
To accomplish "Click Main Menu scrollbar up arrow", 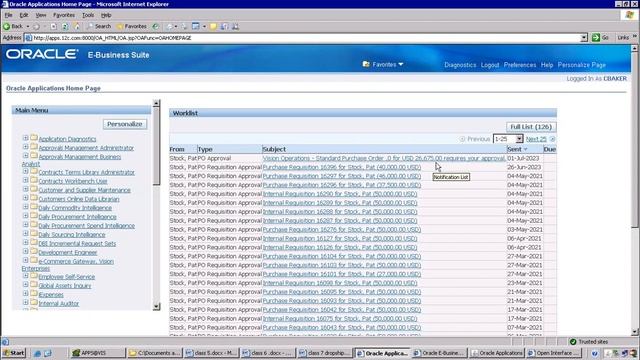I will tap(156, 103).
